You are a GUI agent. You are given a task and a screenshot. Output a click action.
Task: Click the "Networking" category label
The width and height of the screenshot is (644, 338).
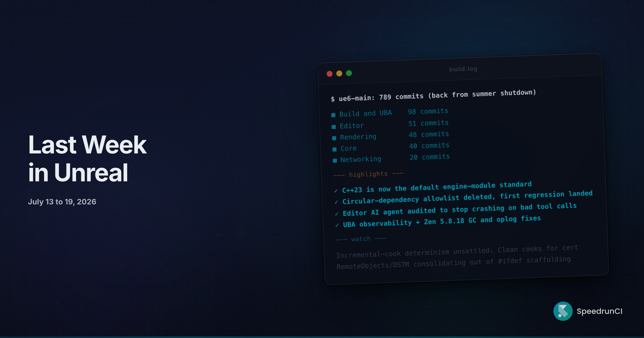click(x=361, y=159)
